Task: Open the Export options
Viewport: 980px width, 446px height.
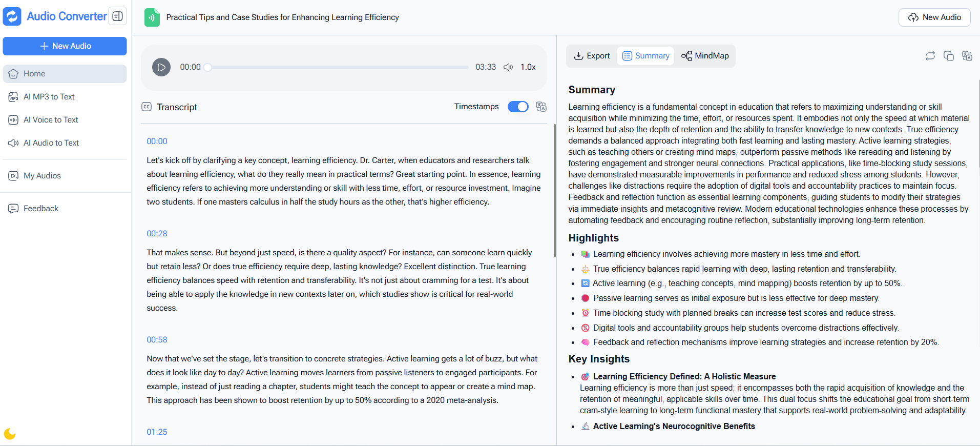Action: pyautogui.click(x=592, y=56)
